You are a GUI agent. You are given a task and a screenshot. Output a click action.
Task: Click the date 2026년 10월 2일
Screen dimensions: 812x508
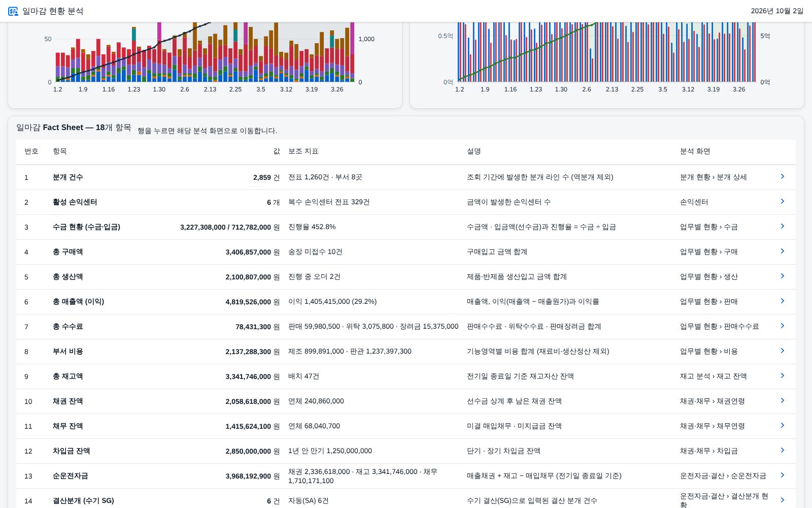pyautogui.click(x=777, y=11)
